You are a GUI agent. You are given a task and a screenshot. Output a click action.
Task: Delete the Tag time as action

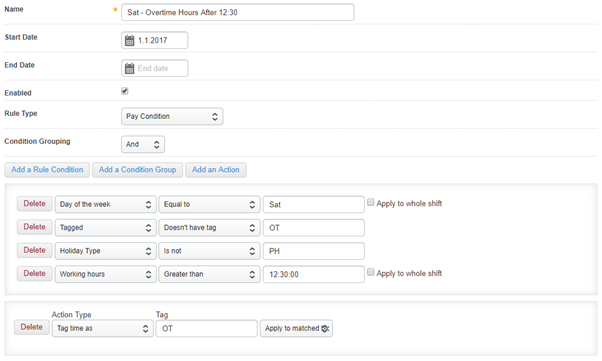[x=31, y=327]
